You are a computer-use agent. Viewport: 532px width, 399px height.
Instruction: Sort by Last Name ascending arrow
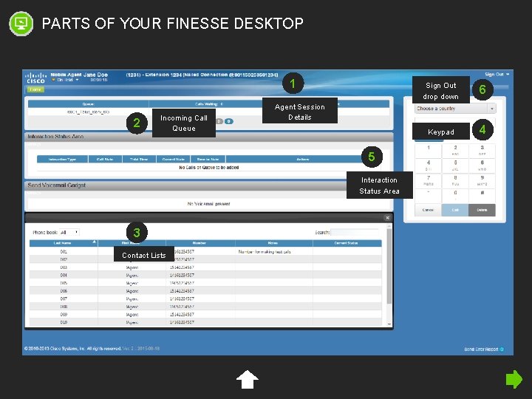point(94,242)
